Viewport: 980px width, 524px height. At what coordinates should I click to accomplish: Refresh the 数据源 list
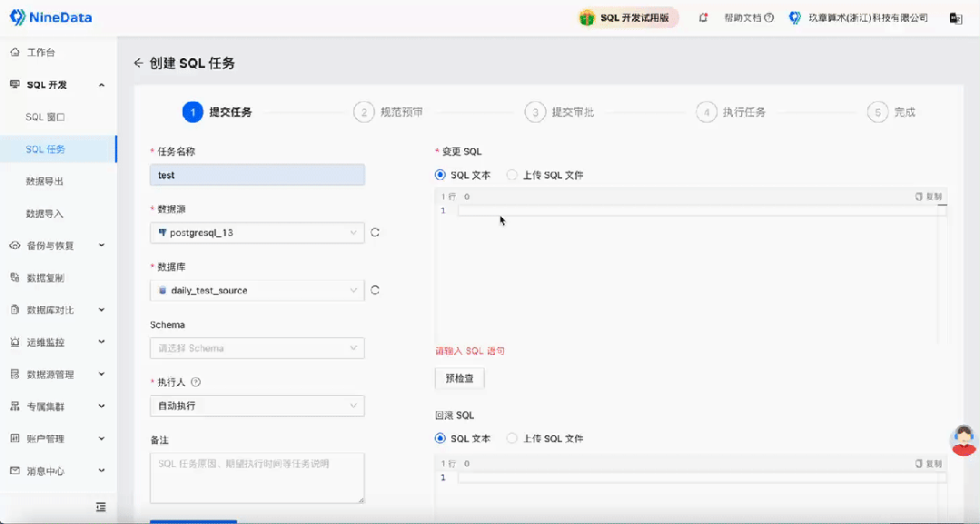click(375, 232)
